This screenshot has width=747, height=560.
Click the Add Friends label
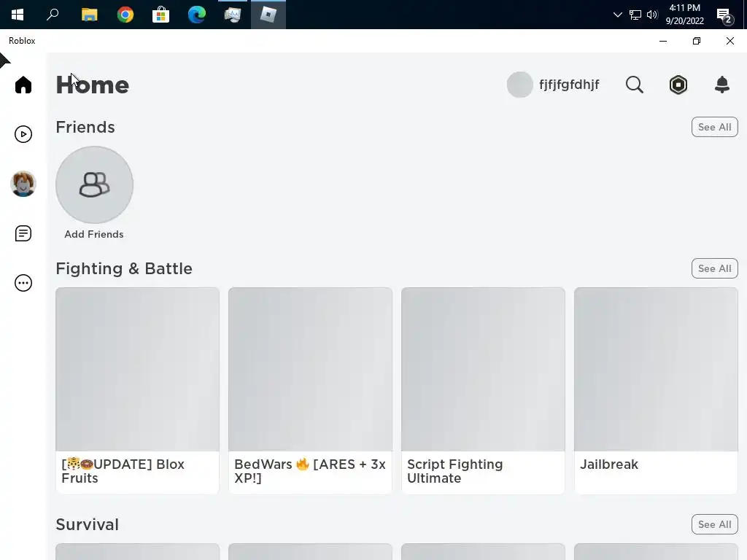(94, 234)
